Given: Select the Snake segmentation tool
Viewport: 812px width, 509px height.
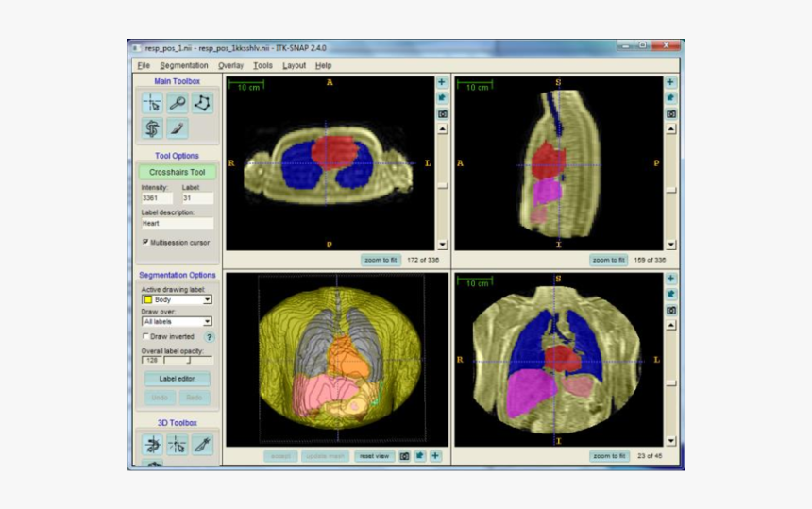Looking at the screenshot, I should tap(152, 128).
